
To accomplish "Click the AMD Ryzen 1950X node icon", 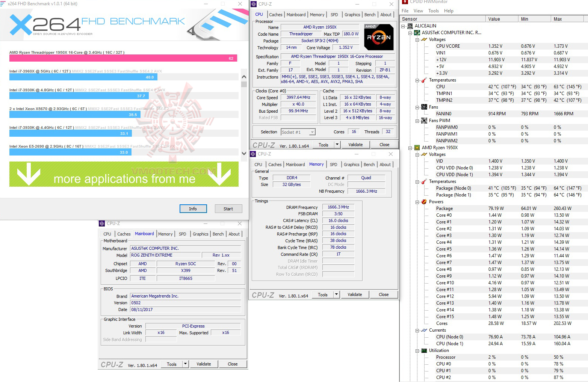I will coord(417,148).
